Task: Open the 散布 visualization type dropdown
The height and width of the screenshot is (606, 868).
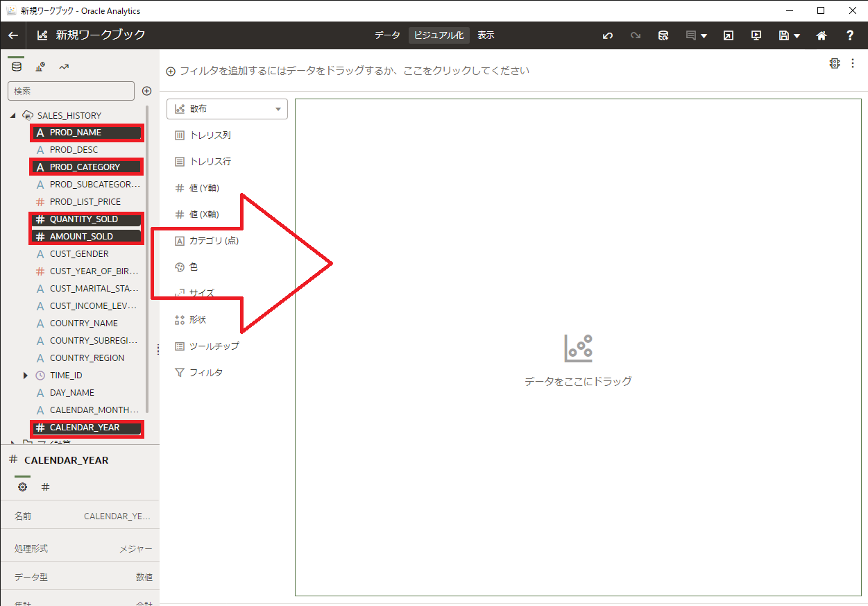Action: click(227, 109)
